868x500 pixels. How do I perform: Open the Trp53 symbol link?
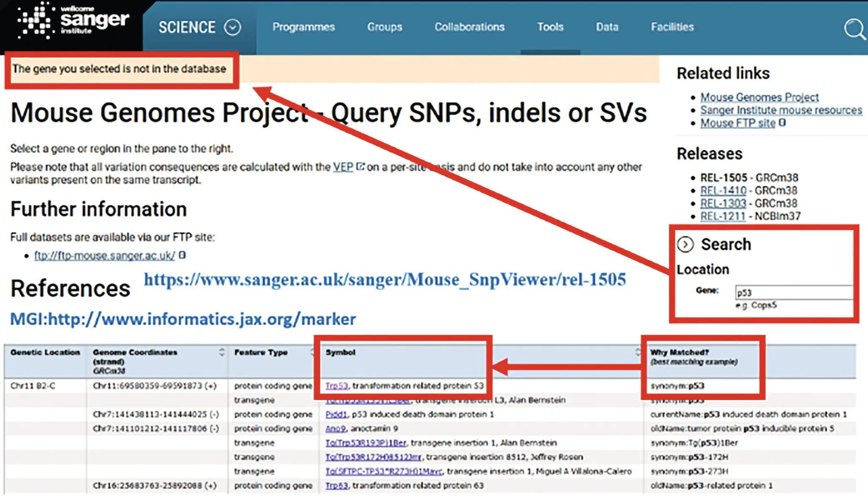[x=337, y=386]
